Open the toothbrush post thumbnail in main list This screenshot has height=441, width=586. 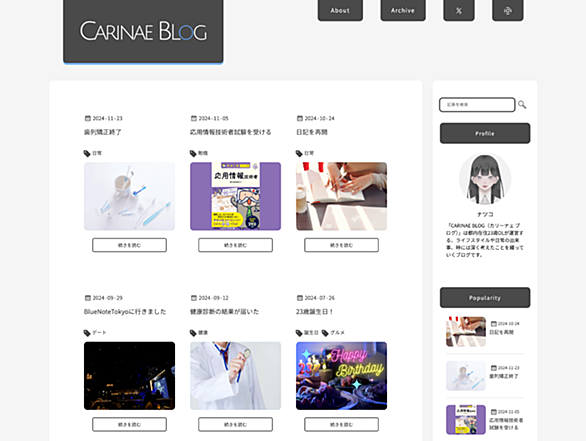pos(129,196)
